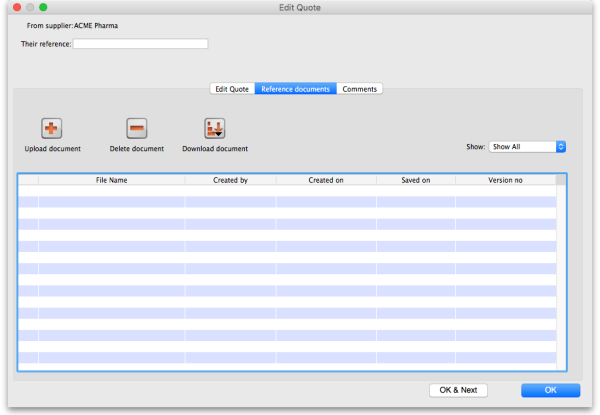Open the Show All dropdown
The height and width of the screenshot is (415, 600).
click(527, 146)
